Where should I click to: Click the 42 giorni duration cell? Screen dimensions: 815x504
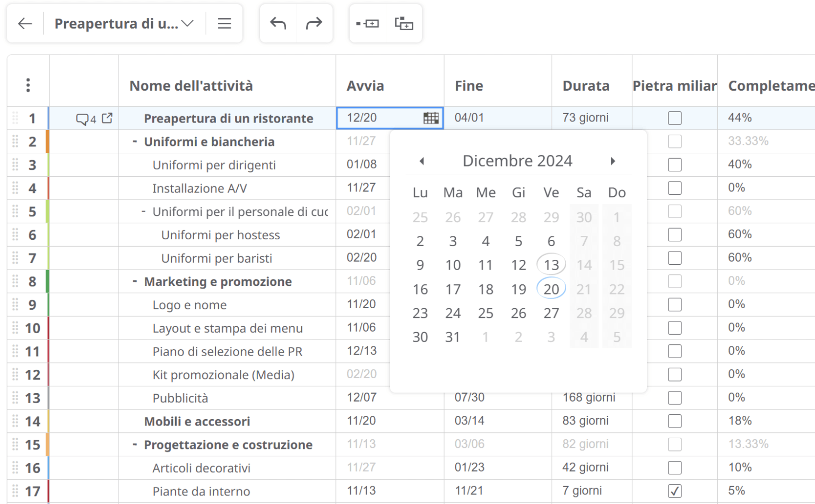[592, 468]
